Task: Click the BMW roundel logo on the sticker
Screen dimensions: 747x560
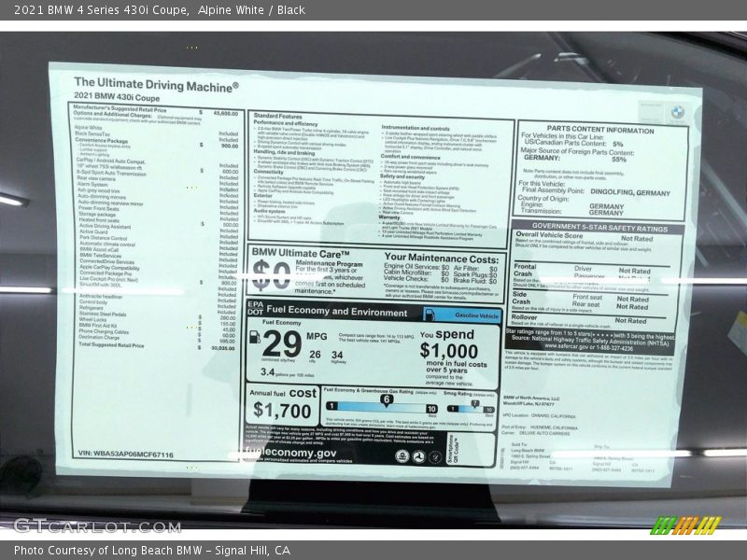Action: tap(677, 111)
